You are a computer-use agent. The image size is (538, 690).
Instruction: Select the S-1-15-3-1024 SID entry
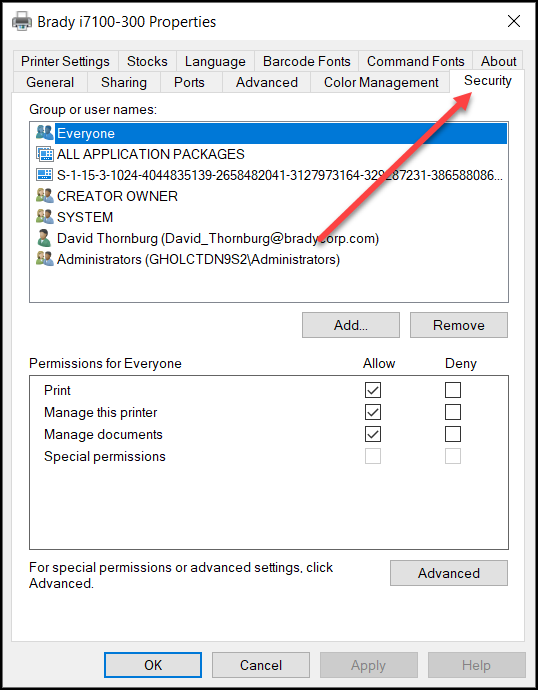pos(269,175)
